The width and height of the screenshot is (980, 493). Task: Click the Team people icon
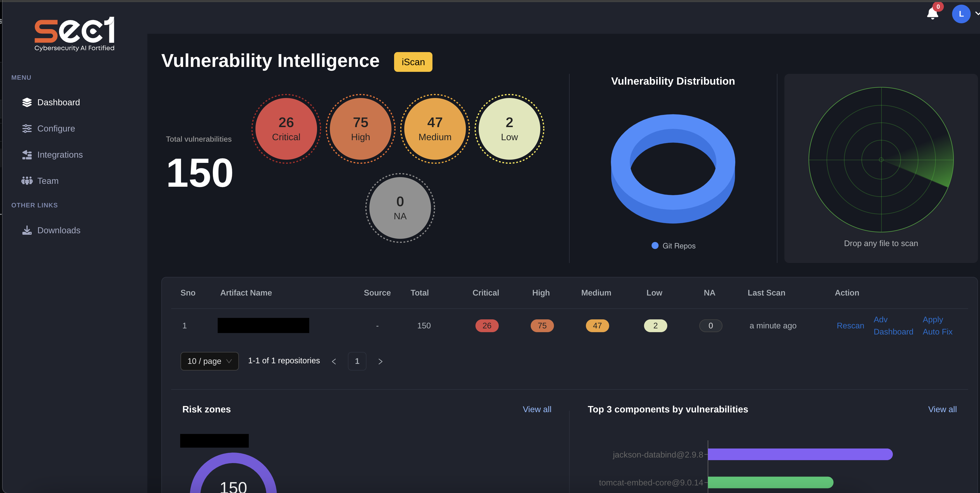pos(27,181)
